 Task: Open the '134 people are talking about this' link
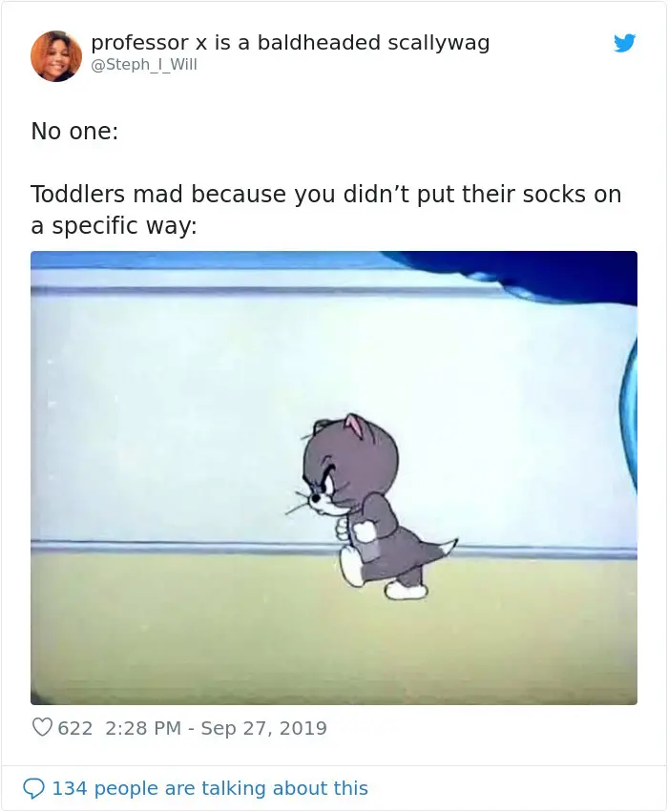pos(210,788)
